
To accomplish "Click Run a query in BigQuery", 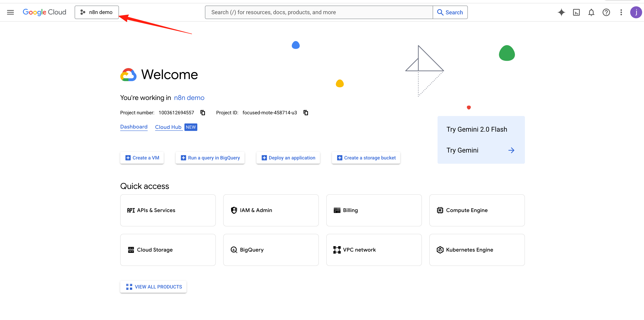I will tap(210, 158).
